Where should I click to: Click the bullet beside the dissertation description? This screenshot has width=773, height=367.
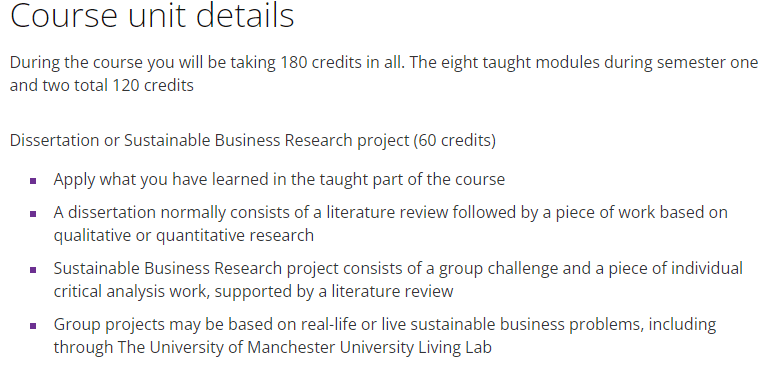pyautogui.click(x=33, y=214)
